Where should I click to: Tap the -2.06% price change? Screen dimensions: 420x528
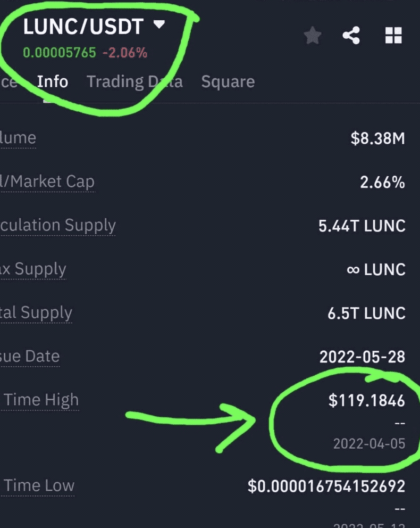pyautogui.click(x=125, y=53)
